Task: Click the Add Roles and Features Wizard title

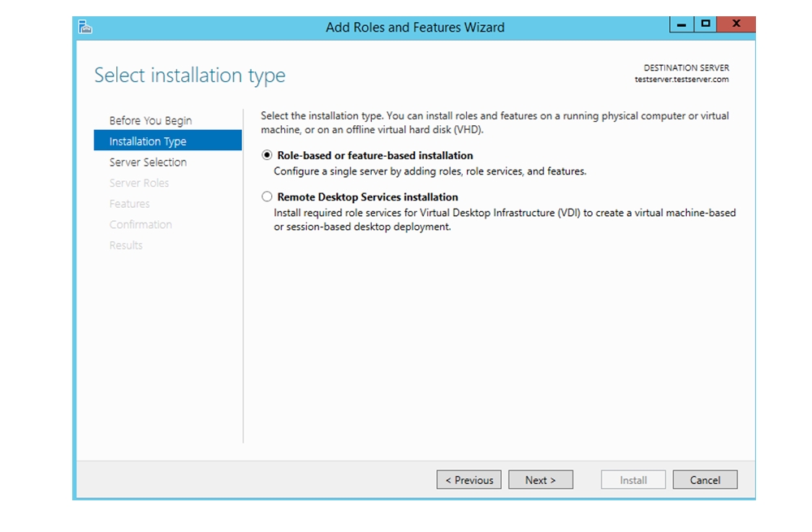Action: 415,28
